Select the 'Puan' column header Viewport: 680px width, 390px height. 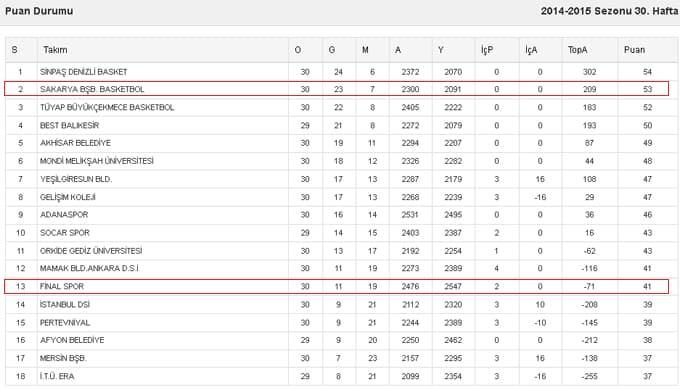pyautogui.click(x=634, y=50)
